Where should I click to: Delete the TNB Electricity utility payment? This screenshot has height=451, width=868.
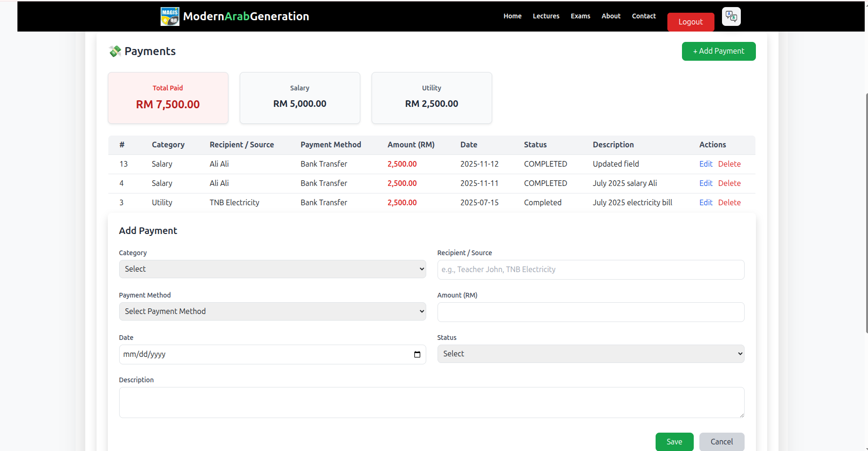point(729,203)
